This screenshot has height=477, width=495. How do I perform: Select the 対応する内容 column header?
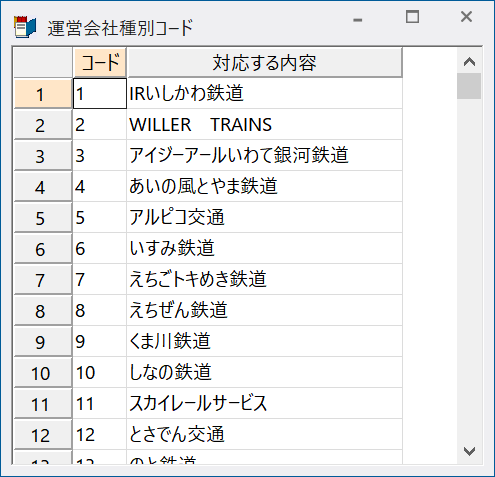click(x=264, y=62)
